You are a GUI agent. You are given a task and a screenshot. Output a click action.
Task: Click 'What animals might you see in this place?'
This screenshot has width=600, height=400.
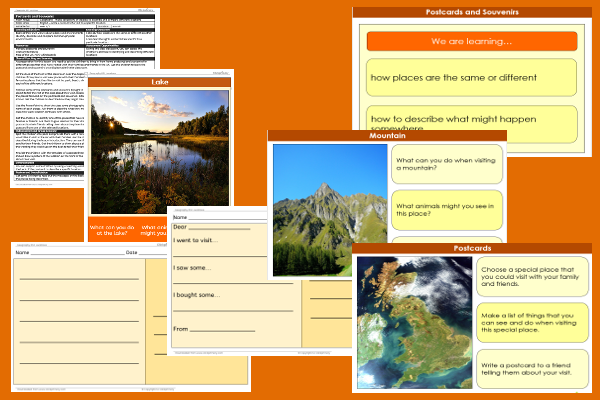(x=447, y=210)
